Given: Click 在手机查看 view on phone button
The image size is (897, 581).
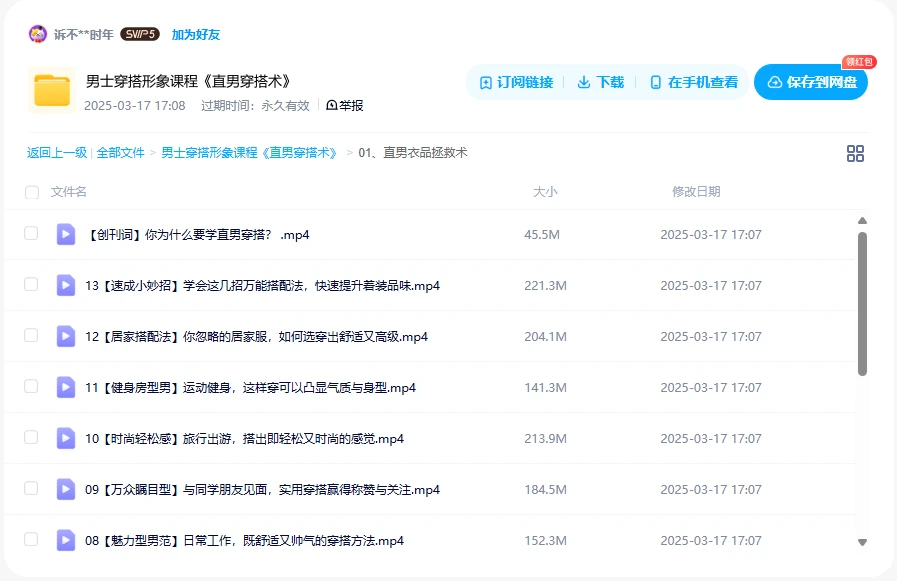Looking at the screenshot, I should (x=694, y=82).
